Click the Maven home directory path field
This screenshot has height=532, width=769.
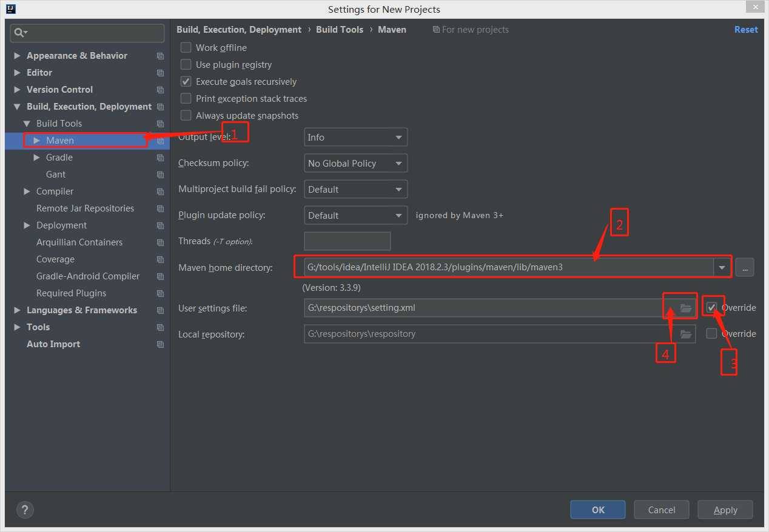click(509, 267)
